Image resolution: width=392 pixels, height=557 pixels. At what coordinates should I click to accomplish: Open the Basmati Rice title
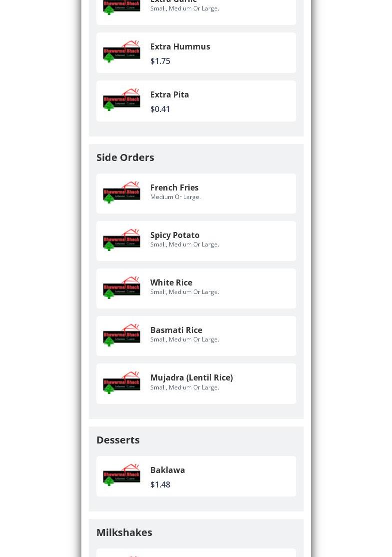176,330
